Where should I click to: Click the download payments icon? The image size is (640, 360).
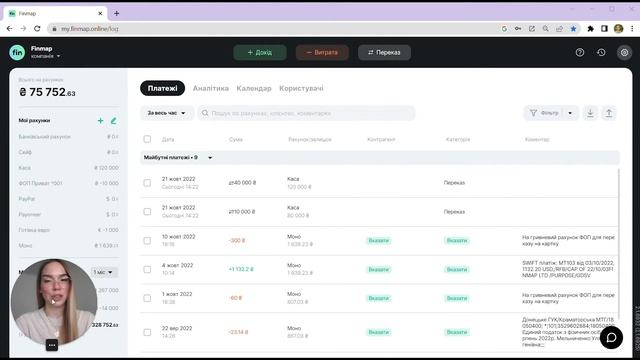590,113
